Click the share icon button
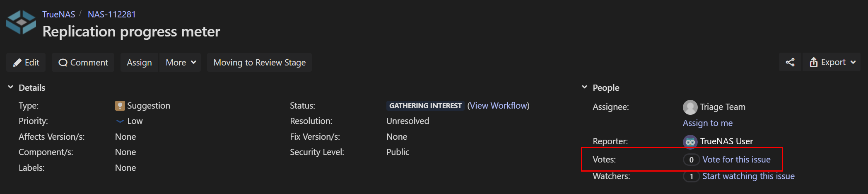868x194 pixels. click(790, 62)
